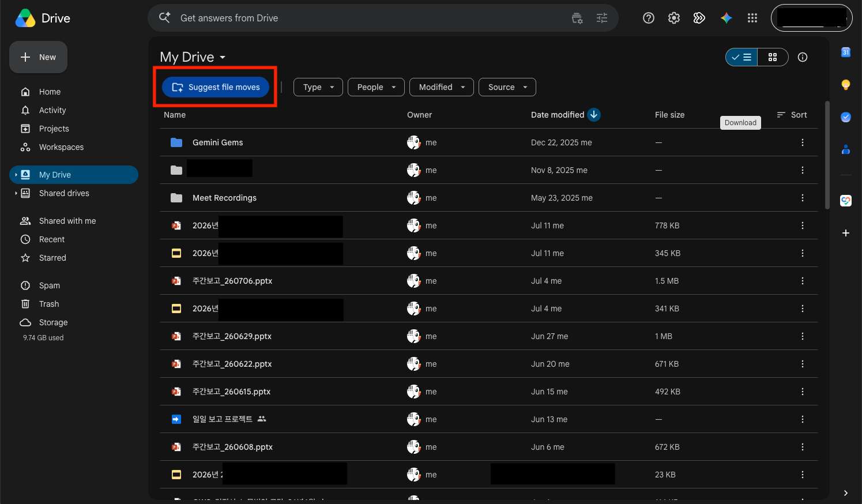Screen dimensions: 862x504
Task: Go to Shared with me
Action: [x=67, y=221]
